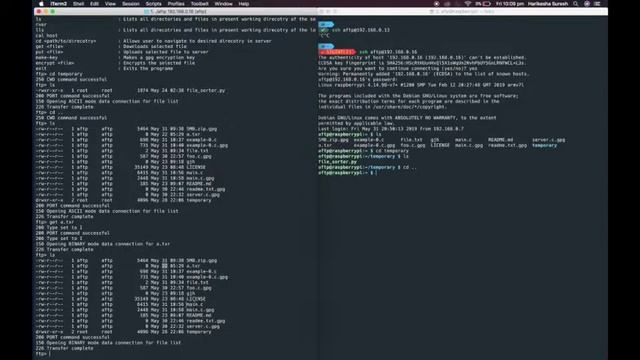Click LICENSE in the ssh listing
The width and height of the screenshot is (640, 360).
tap(440, 145)
